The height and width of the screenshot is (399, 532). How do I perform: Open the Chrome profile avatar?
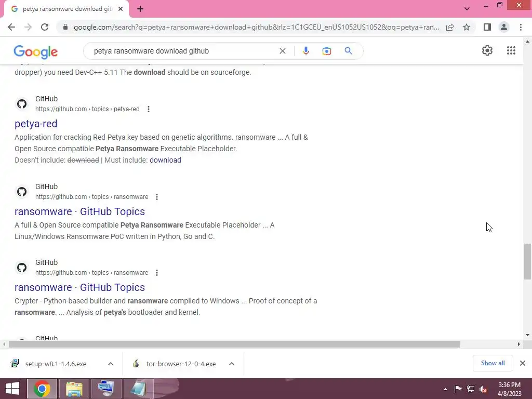coord(504,27)
